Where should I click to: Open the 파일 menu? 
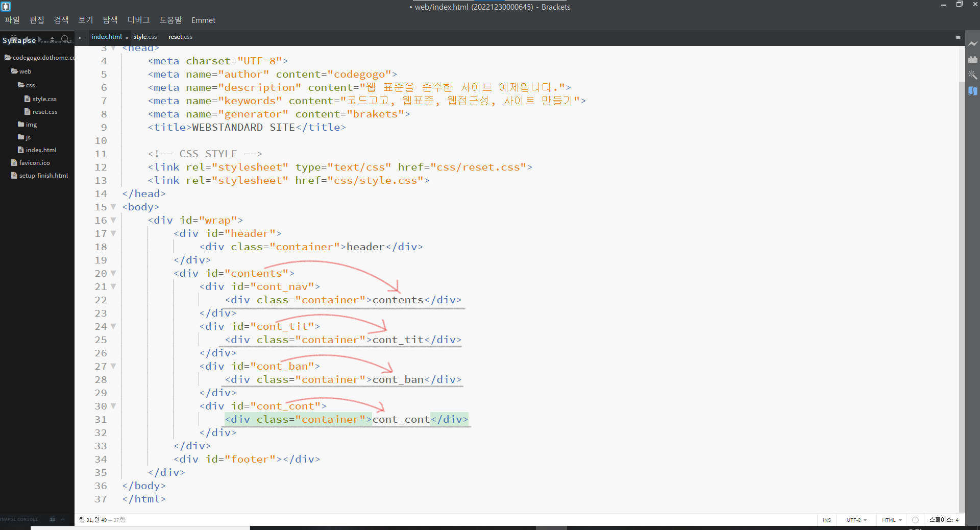pyautogui.click(x=12, y=20)
